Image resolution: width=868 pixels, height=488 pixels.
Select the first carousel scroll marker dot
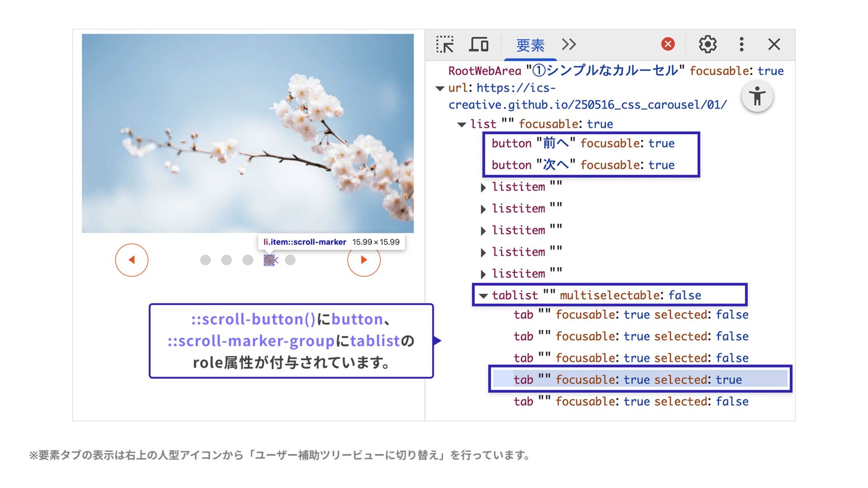click(x=205, y=260)
